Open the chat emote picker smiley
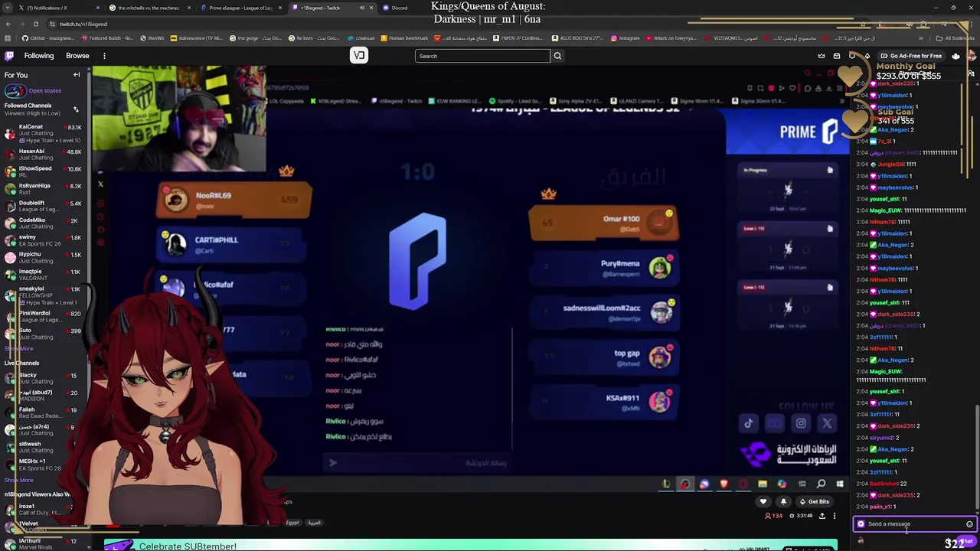Image resolution: width=980 pixels, height=551 pixels. click(x=969, y=524)
